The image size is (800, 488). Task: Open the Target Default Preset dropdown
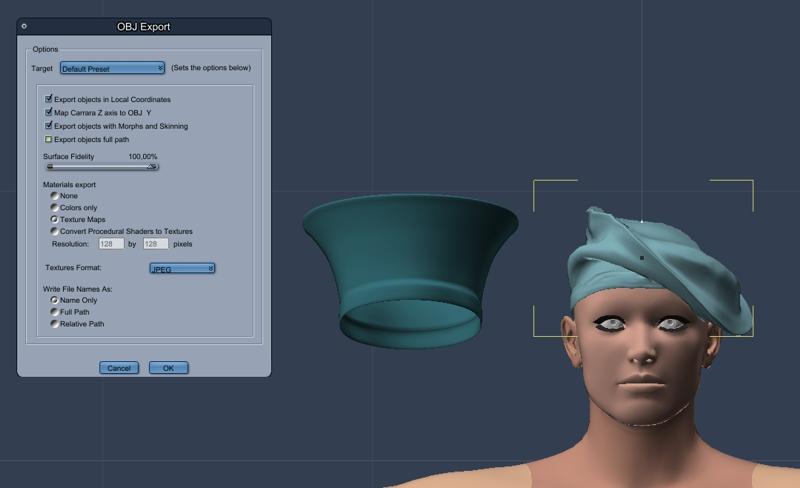112,68
